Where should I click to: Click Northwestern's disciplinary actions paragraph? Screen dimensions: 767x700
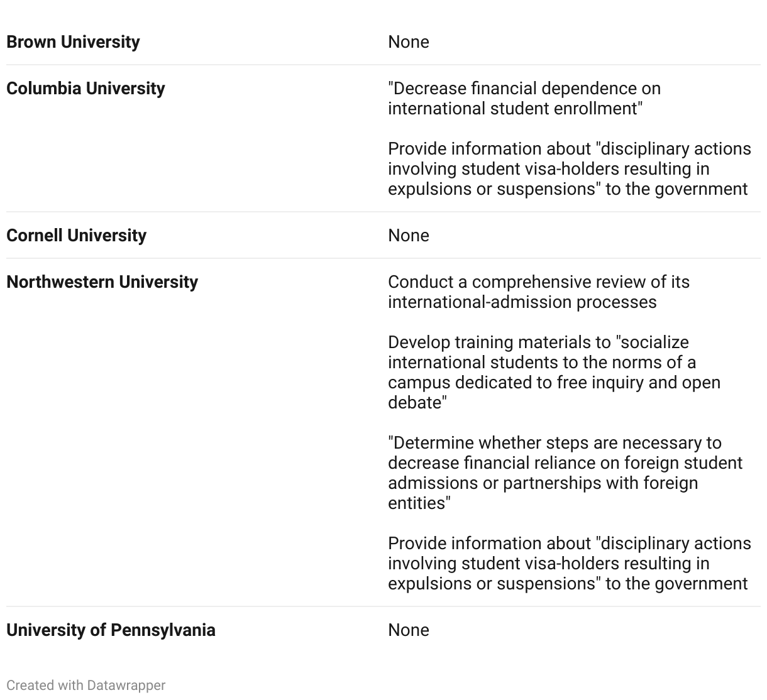[x=569, y=564]
